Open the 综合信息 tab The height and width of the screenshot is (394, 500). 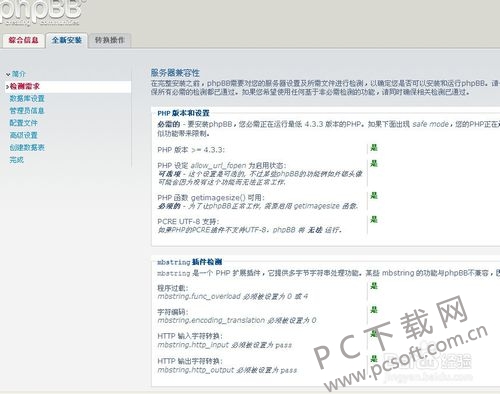(x=23, y=40)
